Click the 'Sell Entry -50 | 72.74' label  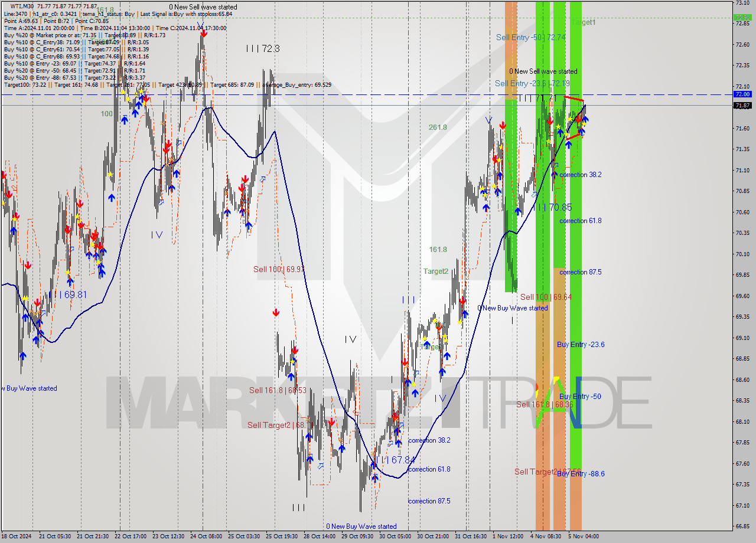click(530, 37)
